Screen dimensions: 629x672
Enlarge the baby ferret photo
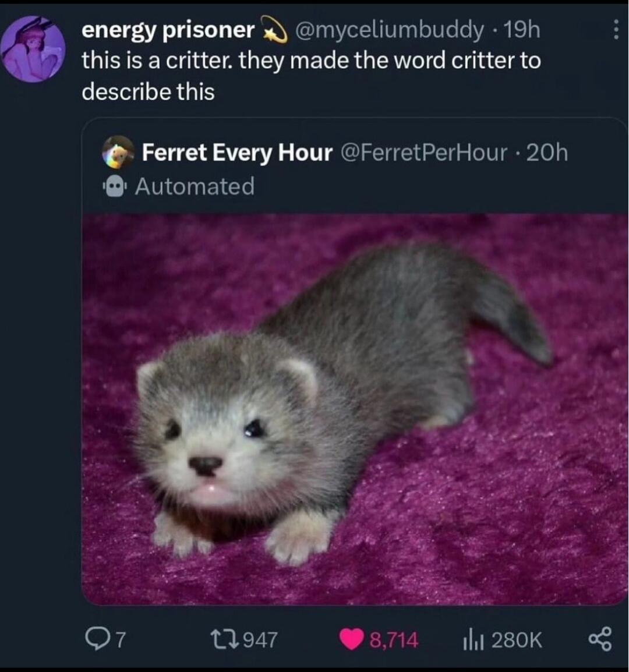355,408
